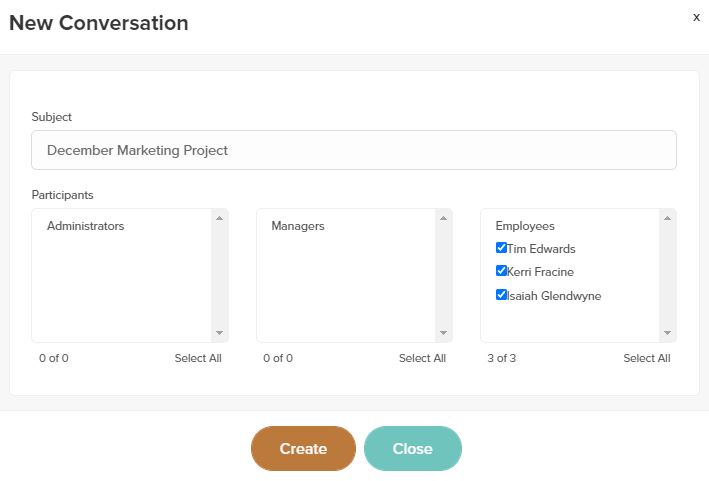709x481 pixels.
Task: Uncheck Tim Edwards checkbox
Action: pos(501,248)
